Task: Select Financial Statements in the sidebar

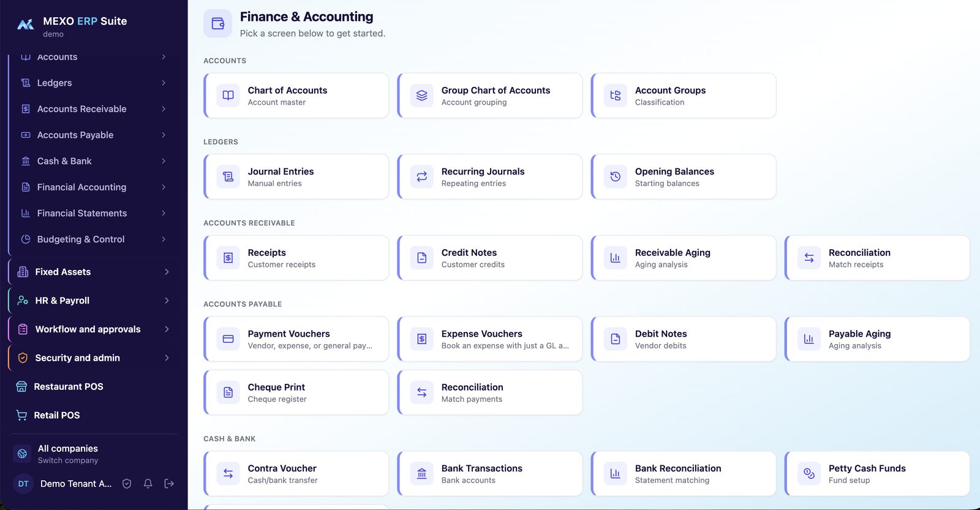Action: tap(94, 213)
